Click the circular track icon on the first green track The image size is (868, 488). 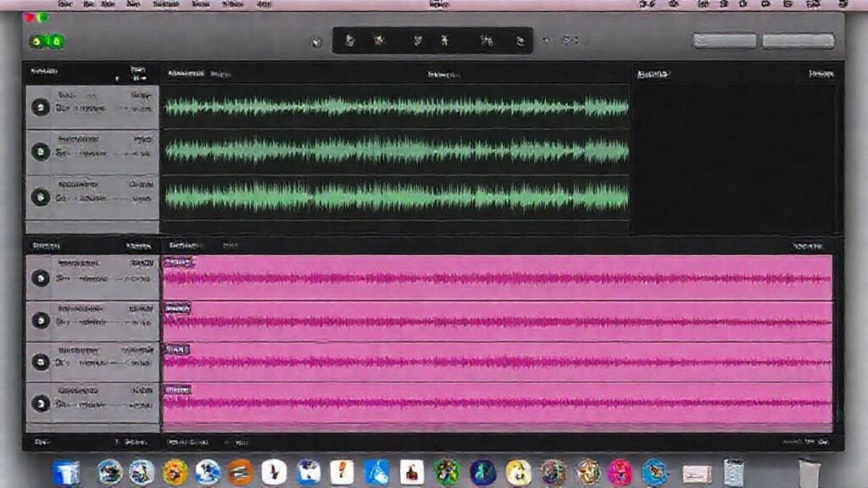click(x=41, y=108)
